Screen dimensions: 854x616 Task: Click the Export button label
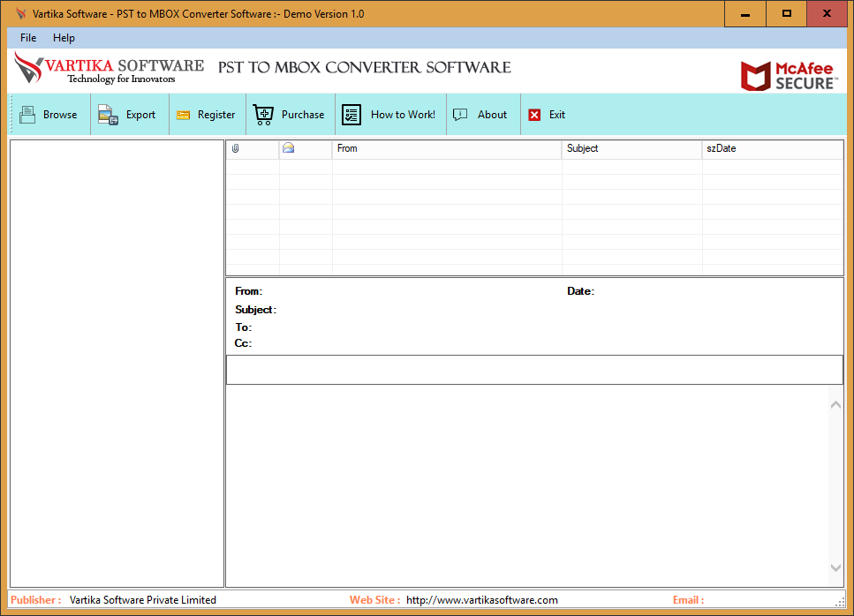click(x=140, y=115)
